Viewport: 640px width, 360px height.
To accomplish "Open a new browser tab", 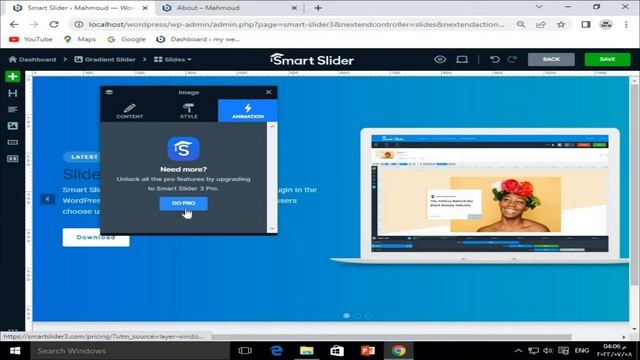I will point(318,8).
